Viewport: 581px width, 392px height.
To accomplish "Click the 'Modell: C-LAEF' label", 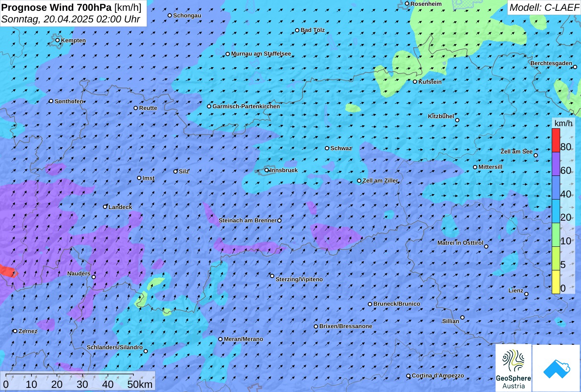I will coord(544,7).
